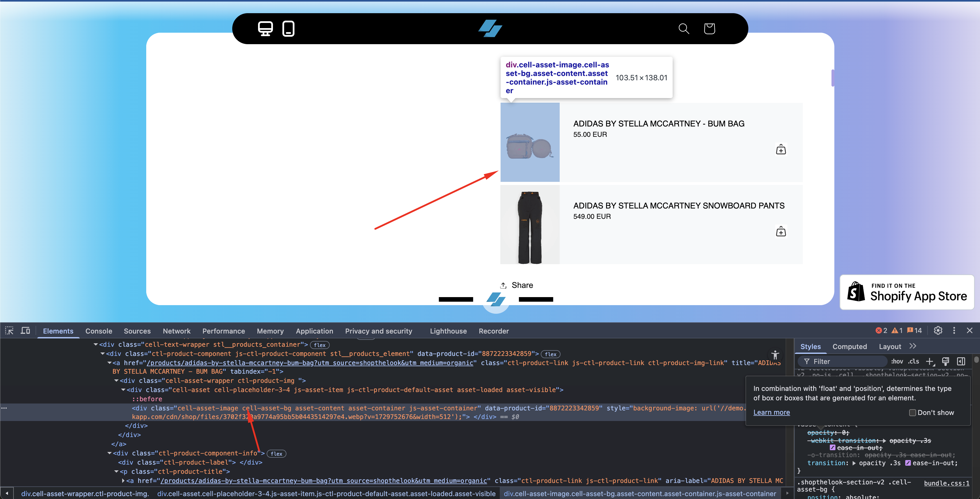This screenshot has height=499, width=980.
Task: Click the bezier ease-in-out swatch in transition
Action: click(x=908, y=463)
